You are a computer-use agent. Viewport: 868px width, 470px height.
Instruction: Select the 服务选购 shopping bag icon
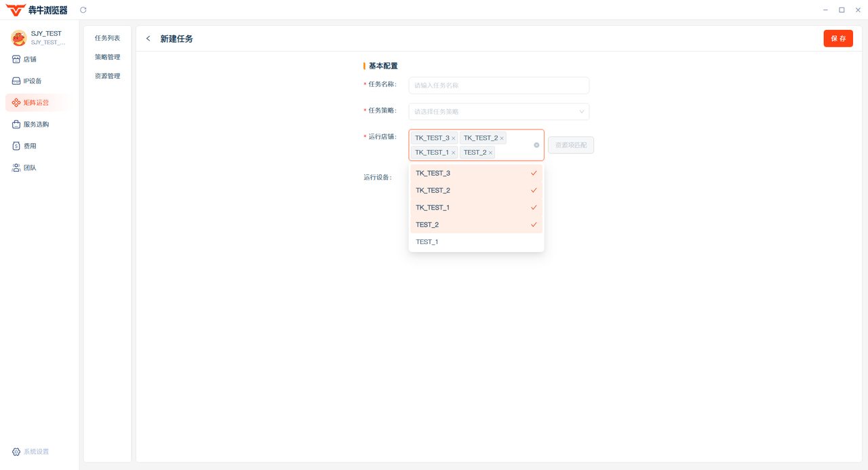tap(16, 124)
